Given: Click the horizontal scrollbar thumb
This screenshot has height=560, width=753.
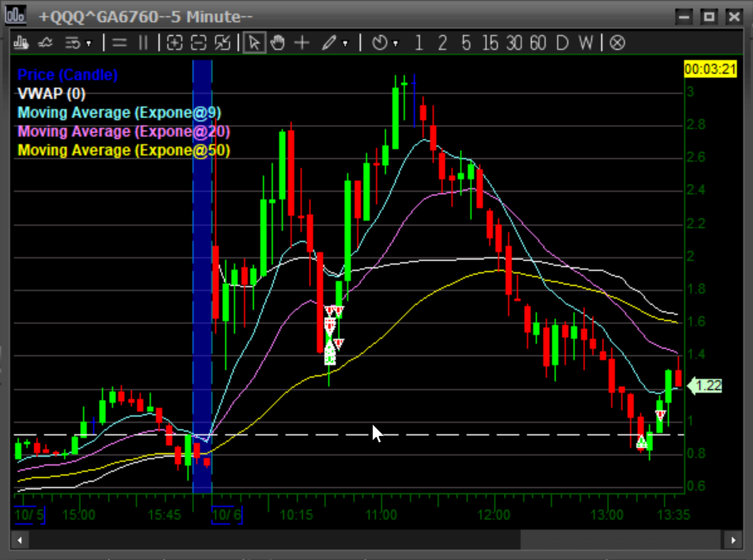Looking at the screenshot, I should [x=621, y=540].
